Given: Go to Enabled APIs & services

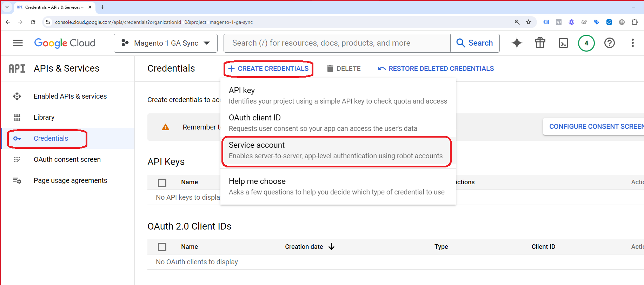Looking at the screenshot, I should 70,96.
